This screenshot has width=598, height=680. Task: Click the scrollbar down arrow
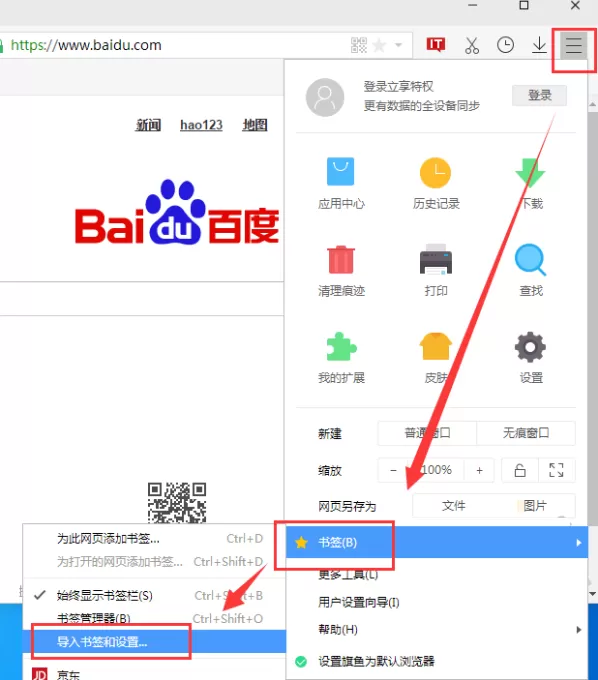coord(592,594)
